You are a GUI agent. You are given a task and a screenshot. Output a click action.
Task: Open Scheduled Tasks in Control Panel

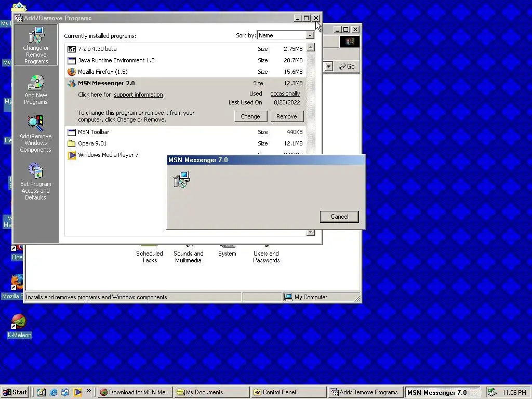coord(149,255)
